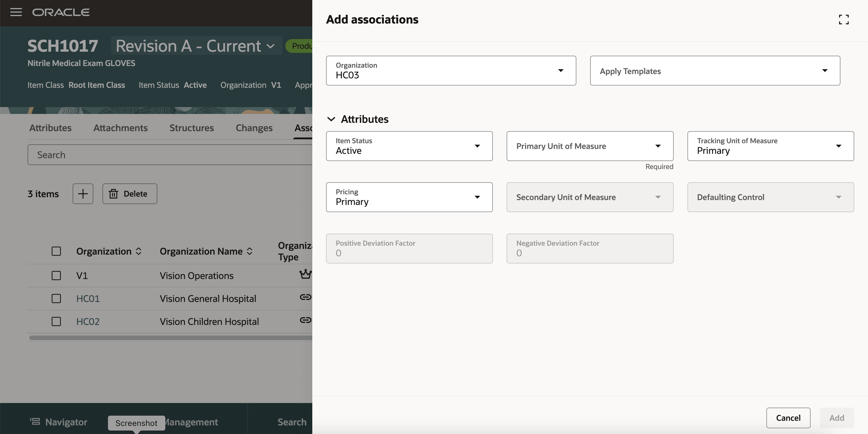Check the V1 row checkbox
This screenshot has height=434, width=868.
tap(56, 276)
